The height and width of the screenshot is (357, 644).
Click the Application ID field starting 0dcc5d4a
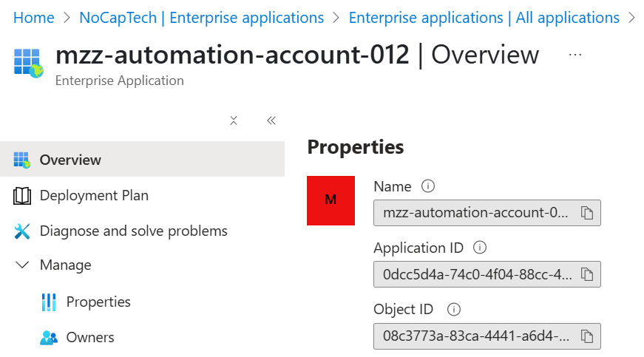click(487, 274)
